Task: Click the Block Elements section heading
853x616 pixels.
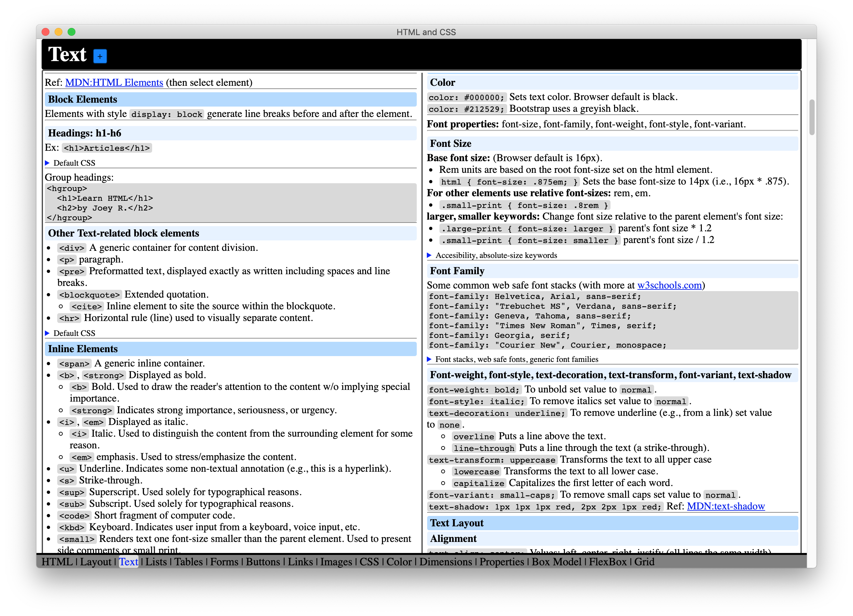Action: click(x=230, y=99)
